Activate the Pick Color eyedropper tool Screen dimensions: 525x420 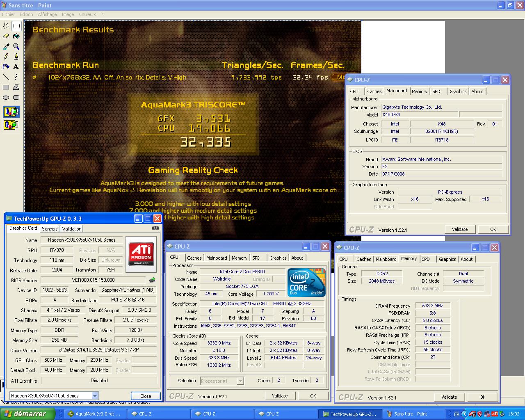(x=6, y=46)
